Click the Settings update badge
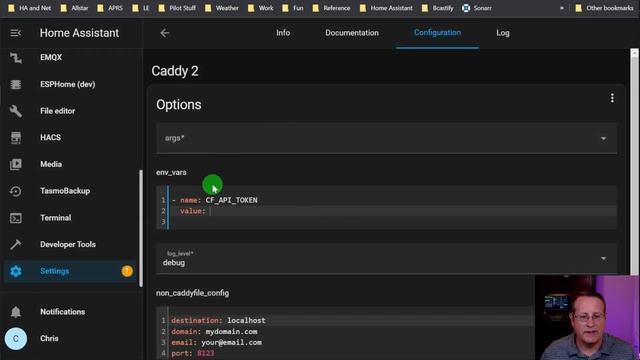The height and width of the screenshot is (360, 640). click(x=127, y=271)
